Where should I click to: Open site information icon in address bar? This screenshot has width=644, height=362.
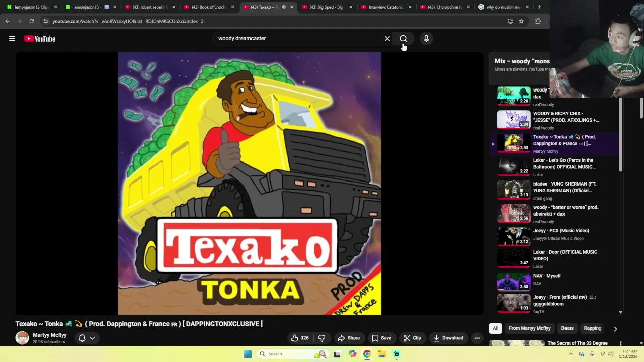[46, 21]
